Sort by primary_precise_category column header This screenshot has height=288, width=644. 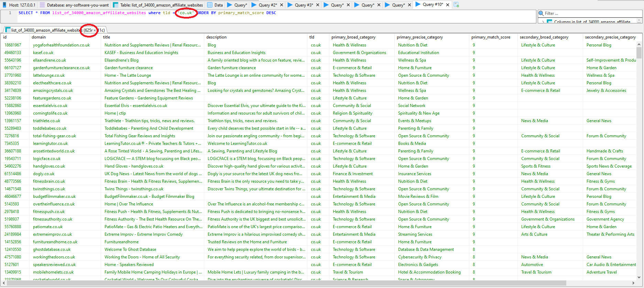(432, 37)
